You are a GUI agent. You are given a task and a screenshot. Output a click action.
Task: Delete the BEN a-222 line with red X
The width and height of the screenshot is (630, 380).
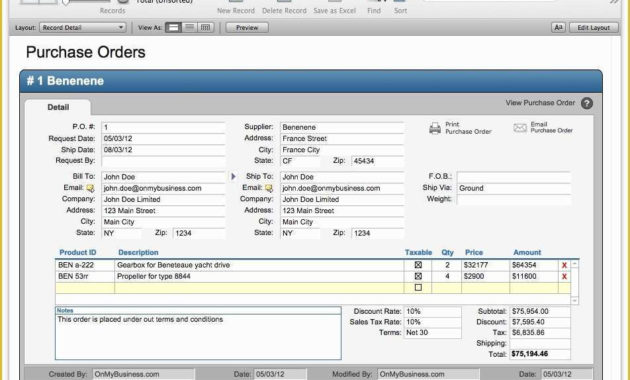[564, 265]
